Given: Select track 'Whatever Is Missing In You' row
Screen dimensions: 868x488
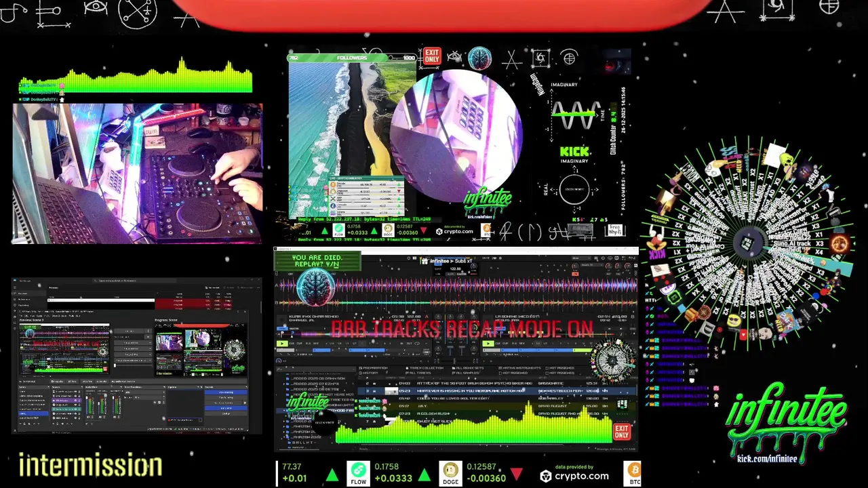Looking at the screenshot, I should [x=496, y=391].
